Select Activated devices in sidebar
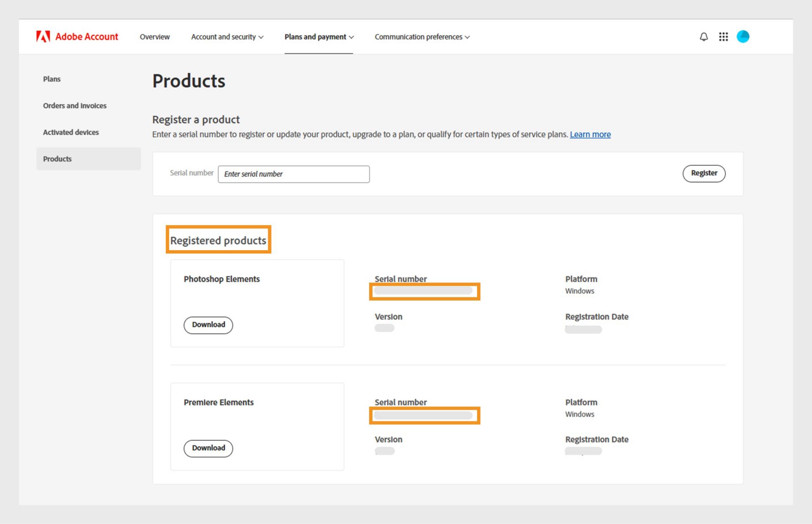The width and height of the screenshot is (812, 524). [x=71, y=132]
